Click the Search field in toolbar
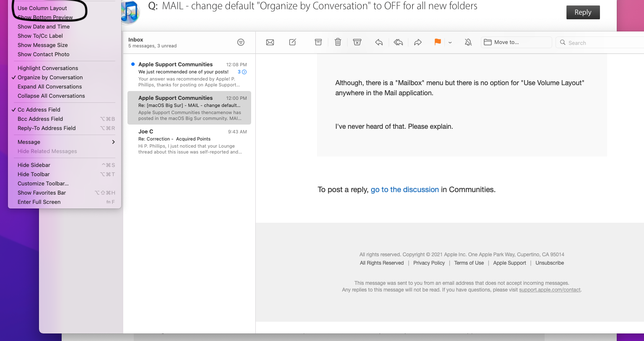Viewport: 644px width, 341px height. coord(600,43)
